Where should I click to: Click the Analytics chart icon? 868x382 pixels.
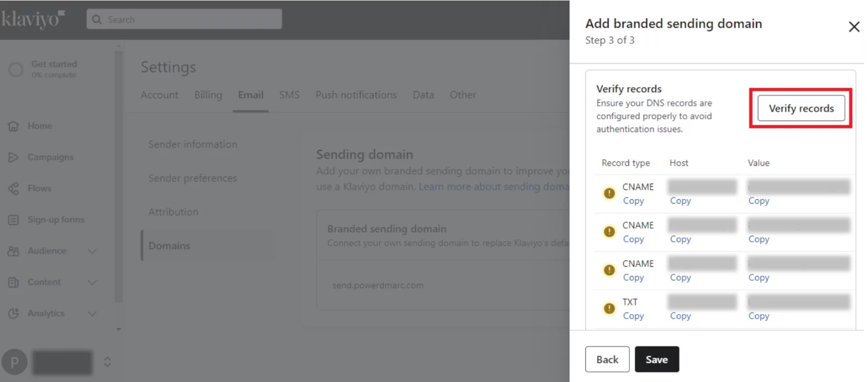14,313
